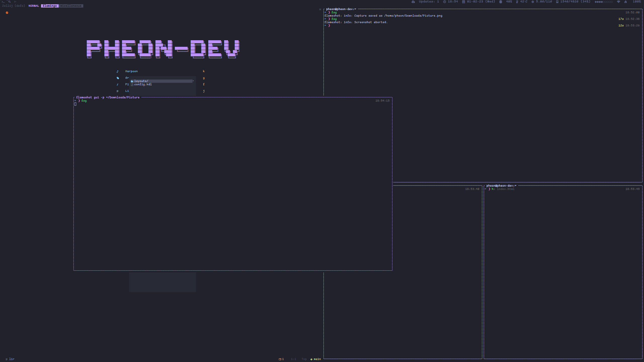Switch to the micellaneous tab
This screenshot has width=644, height=362.
(x=71, y=6)
